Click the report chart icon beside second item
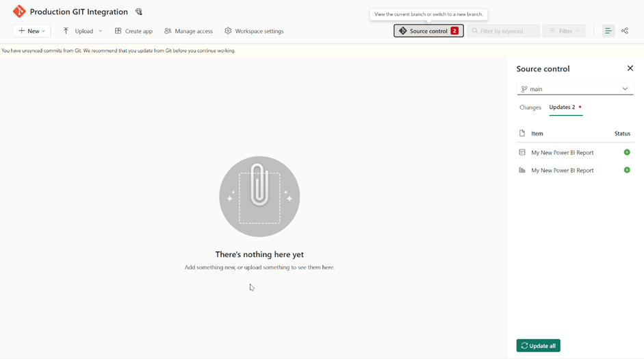Image resolution: width=644 pixels, height=359 pixels. point(522,170)
